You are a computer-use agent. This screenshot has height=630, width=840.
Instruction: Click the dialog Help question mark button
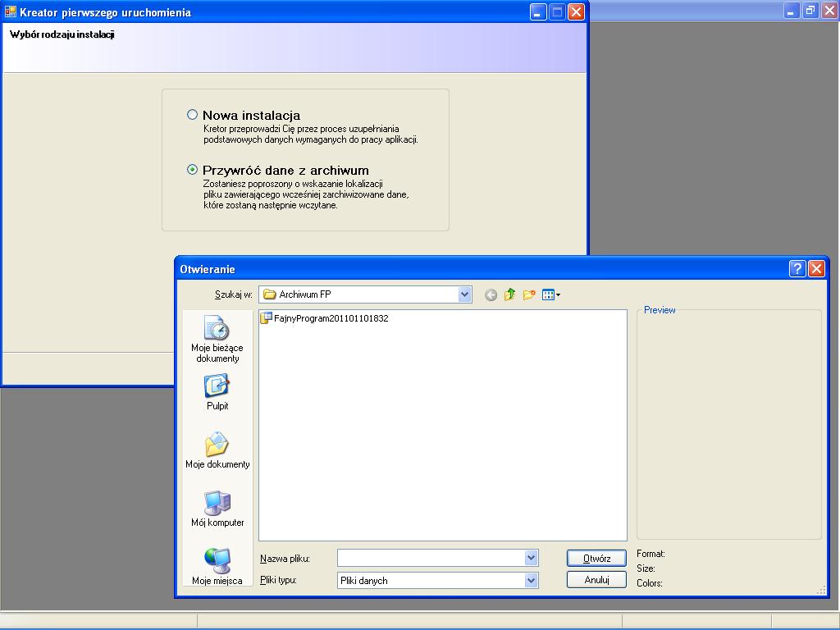[x=797, y=269]
